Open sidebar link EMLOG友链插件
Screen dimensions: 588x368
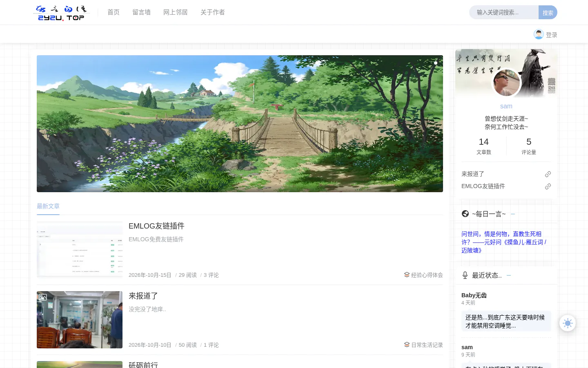483,186
